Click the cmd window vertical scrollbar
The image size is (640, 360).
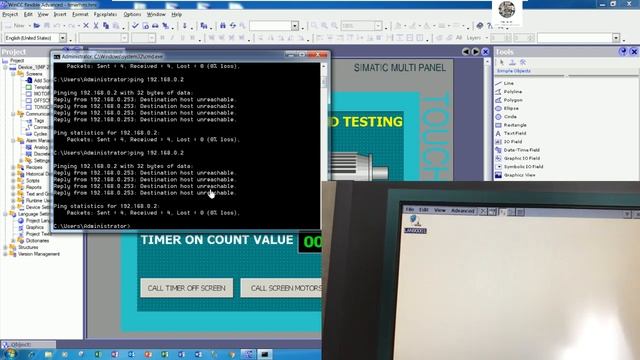click(324, 145)
